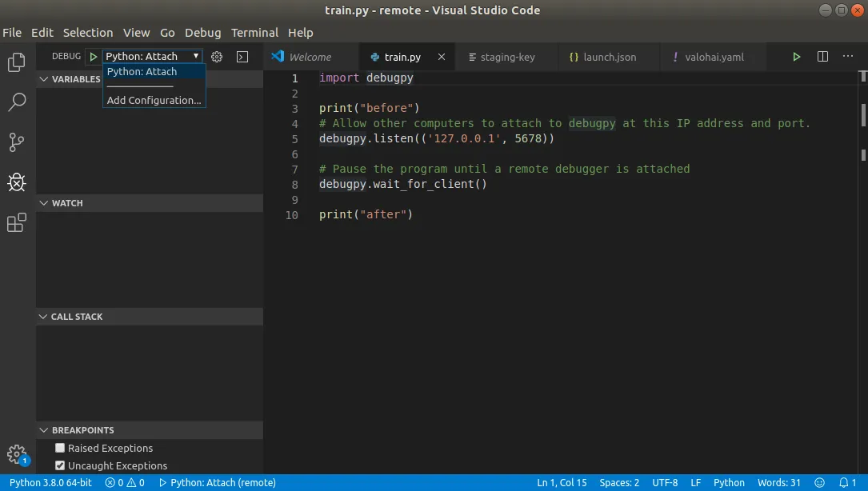868x491 pixels.
Task: Close the train.py tab
Action: 441,57
